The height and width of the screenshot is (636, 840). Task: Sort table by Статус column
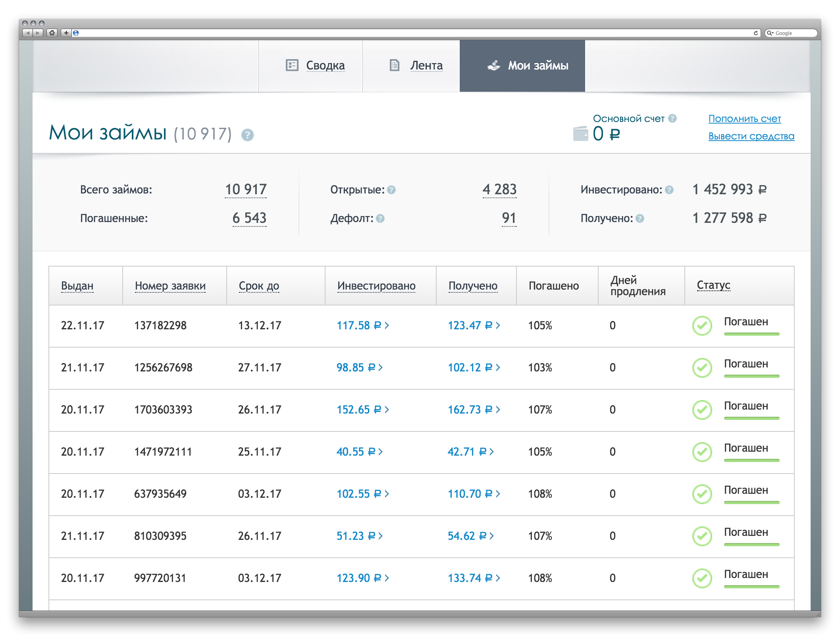tap(713, 285)
